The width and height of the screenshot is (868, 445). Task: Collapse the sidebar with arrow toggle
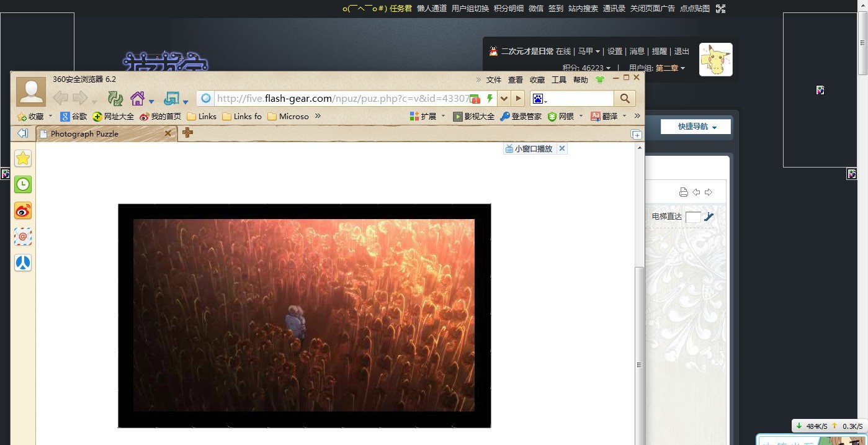pyautogui.click(x=23, y=133)
